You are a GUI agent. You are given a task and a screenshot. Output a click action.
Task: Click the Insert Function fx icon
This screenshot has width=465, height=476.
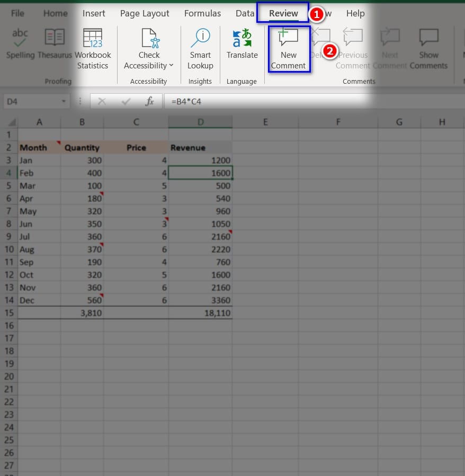coord(149,101)
